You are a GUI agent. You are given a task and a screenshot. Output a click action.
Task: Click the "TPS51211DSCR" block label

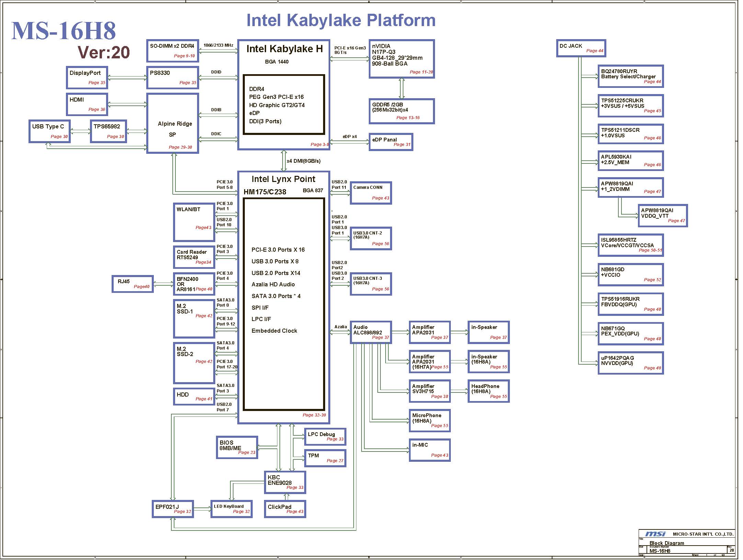[x=620, y=130]
